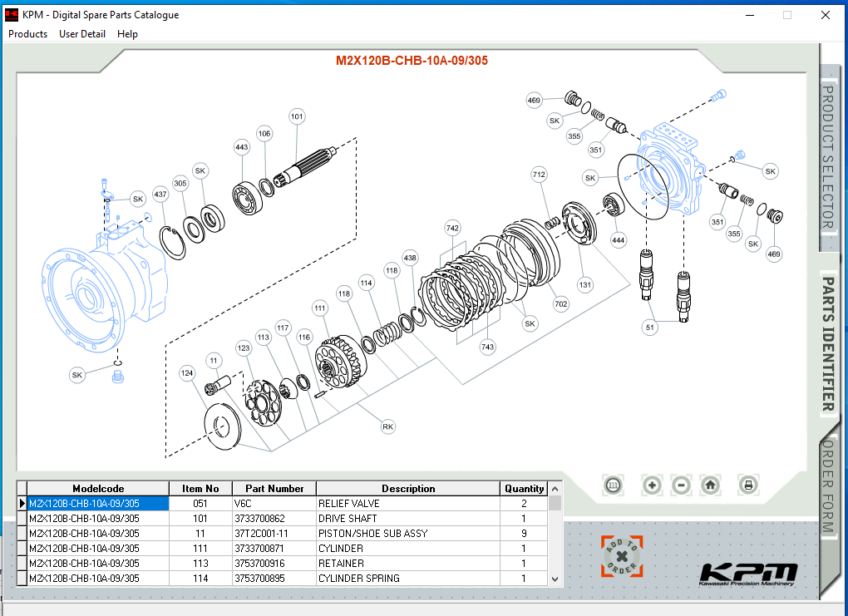Print the M2X120B parts diagram
Image resolution: width=848 pixels, height=616 pixels.
(x=747, y=485)
